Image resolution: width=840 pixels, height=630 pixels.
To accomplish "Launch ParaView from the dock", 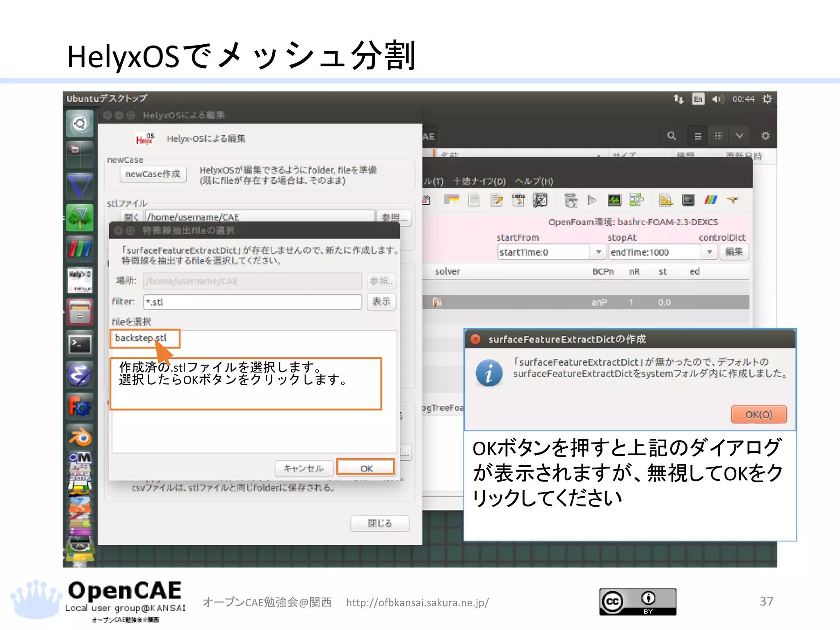I will pos(80,249).
